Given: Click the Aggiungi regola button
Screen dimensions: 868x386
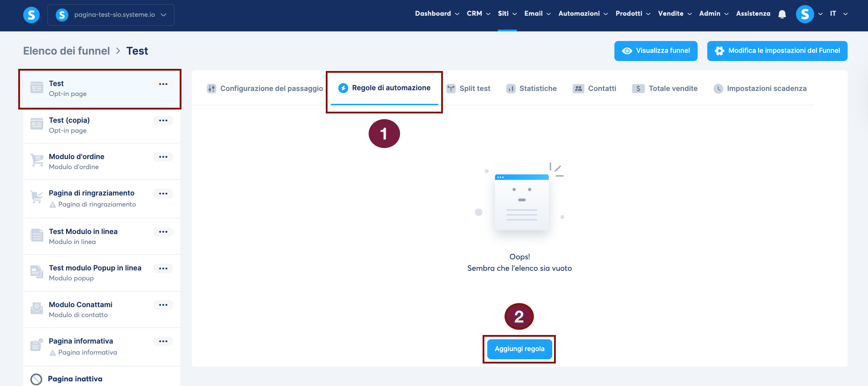Looking at the screenshot, I should pos(519,349).
